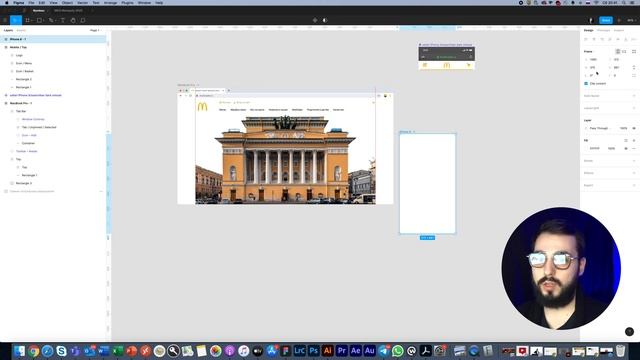
Task: Click the frame width input field
Action: 596,67
